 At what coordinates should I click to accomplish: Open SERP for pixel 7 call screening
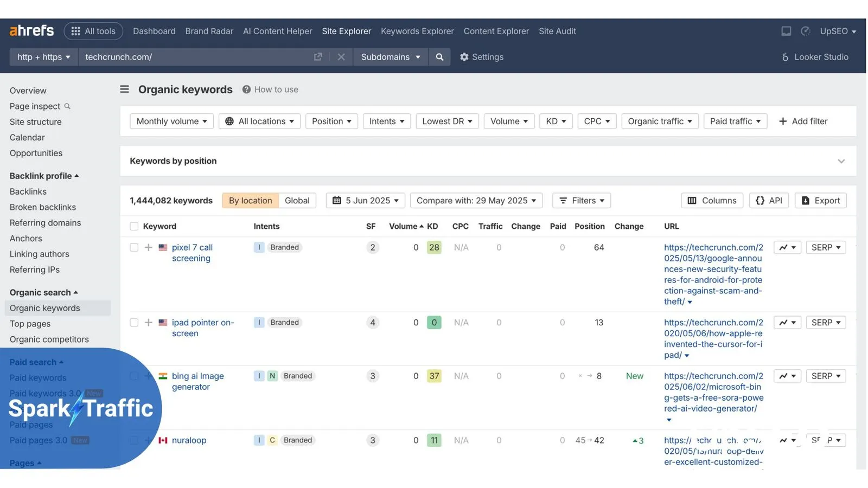point(826,247)
